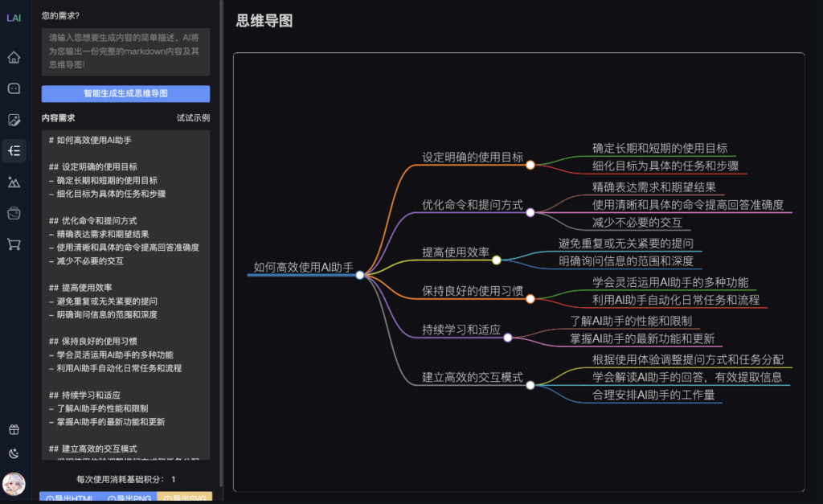Open the wallet icon in sidebar
The height and width of the screenshot is (504, 823).
[14, 213]
